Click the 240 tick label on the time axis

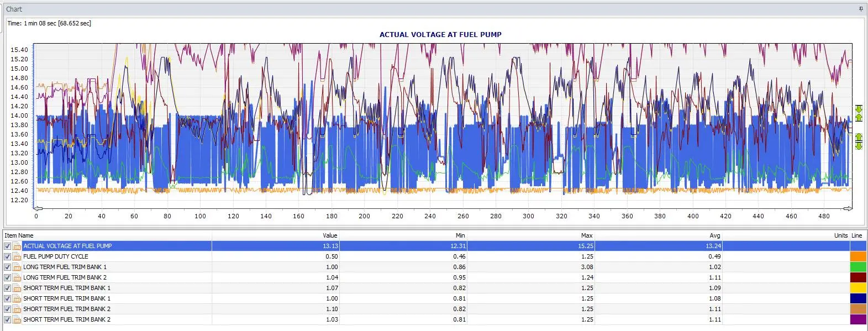point(430,216)
